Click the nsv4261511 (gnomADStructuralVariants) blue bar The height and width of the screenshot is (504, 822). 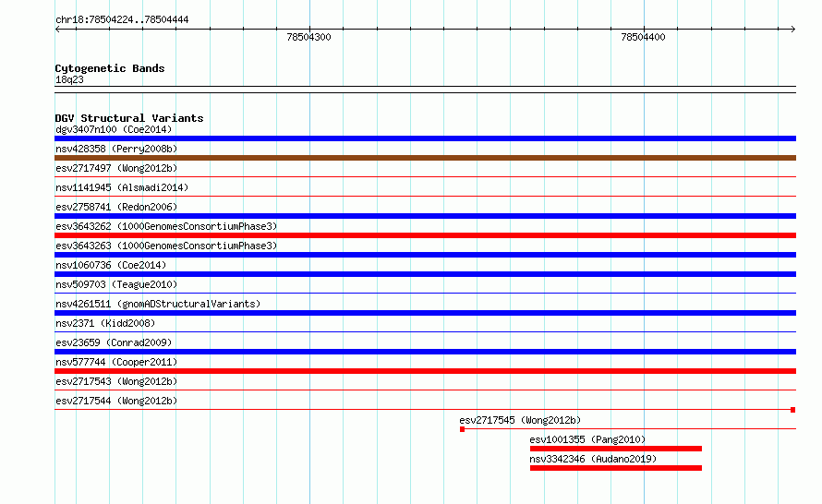[425, 313]
